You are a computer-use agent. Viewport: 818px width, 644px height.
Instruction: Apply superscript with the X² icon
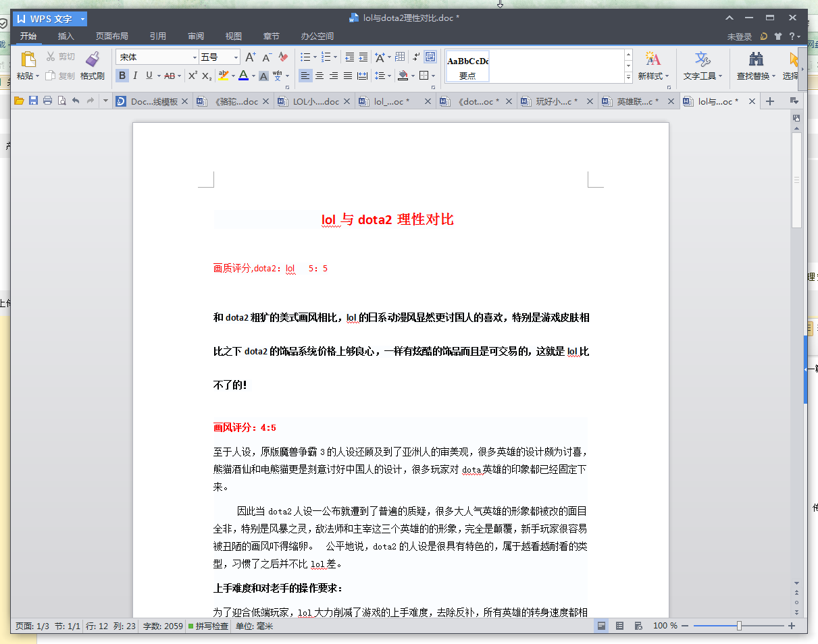point(193,76)
